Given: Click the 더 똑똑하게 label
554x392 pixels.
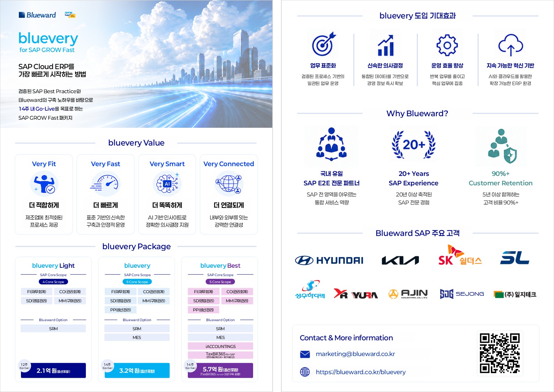Looking at the screenshot, I should point(167,205).
